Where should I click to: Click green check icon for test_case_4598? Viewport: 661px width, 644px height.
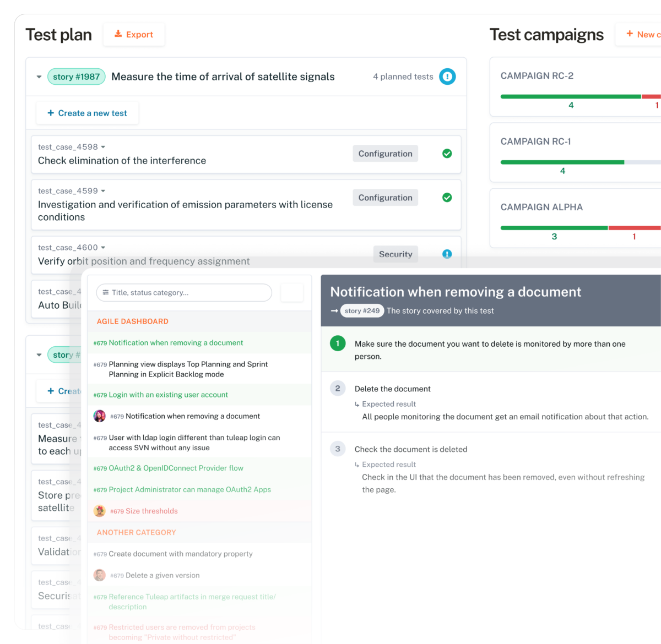click(x=447, y=154)
